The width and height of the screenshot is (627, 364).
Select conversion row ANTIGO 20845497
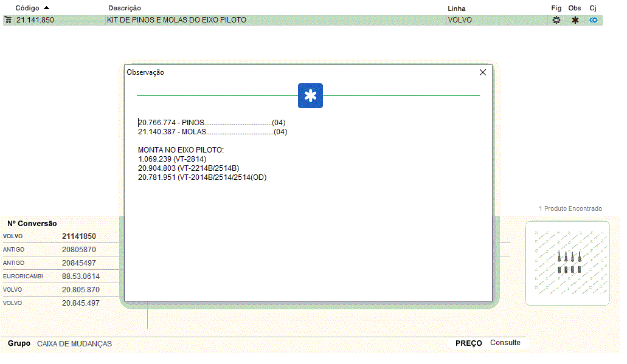tap(61, 263)
